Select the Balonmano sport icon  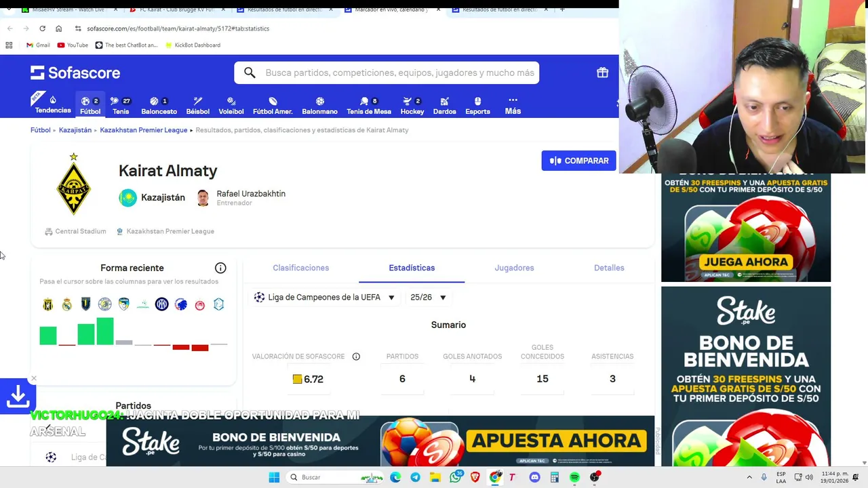click(x=319, y=105)
